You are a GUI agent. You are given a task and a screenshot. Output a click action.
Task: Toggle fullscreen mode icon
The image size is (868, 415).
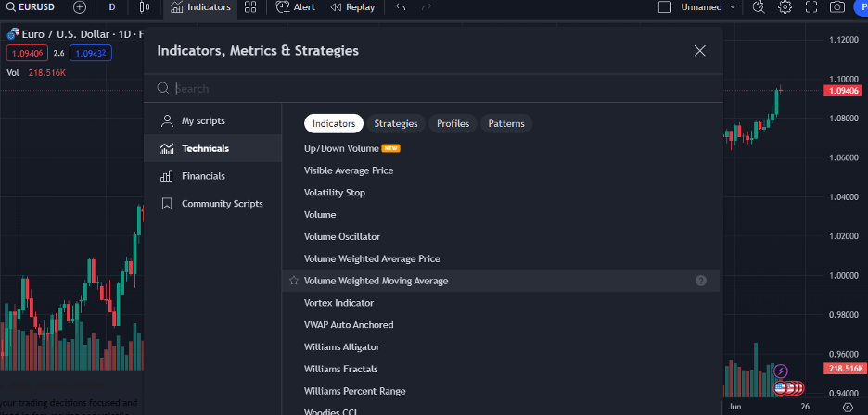811,7
